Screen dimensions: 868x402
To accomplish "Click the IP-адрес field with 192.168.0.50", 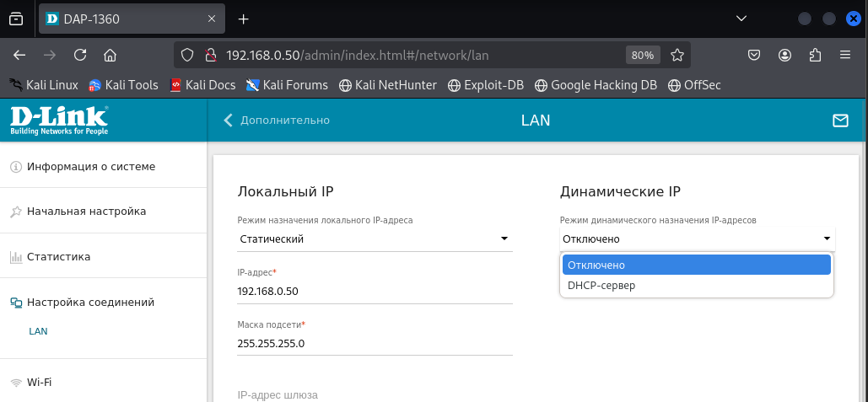I will [375, 292].
